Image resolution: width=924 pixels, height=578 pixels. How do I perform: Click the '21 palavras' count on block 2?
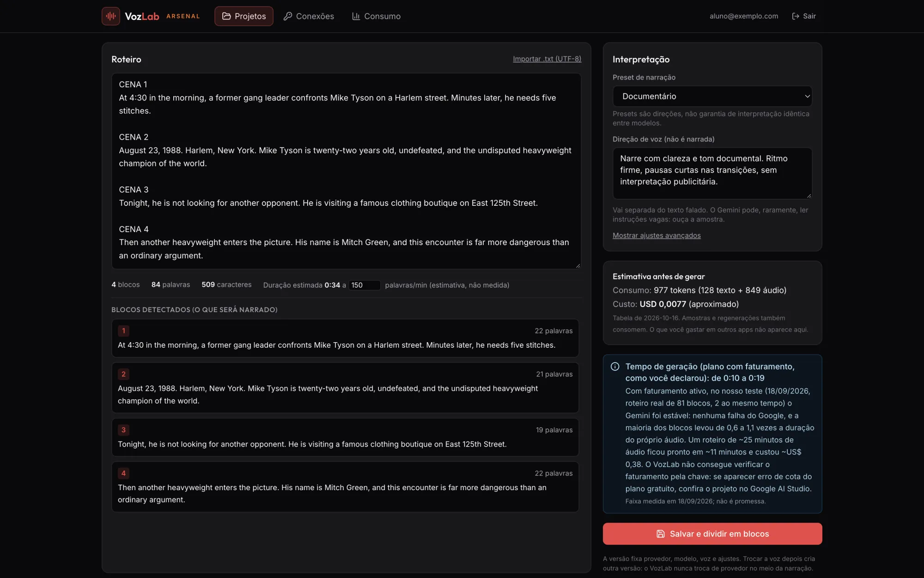coord(554,374)
